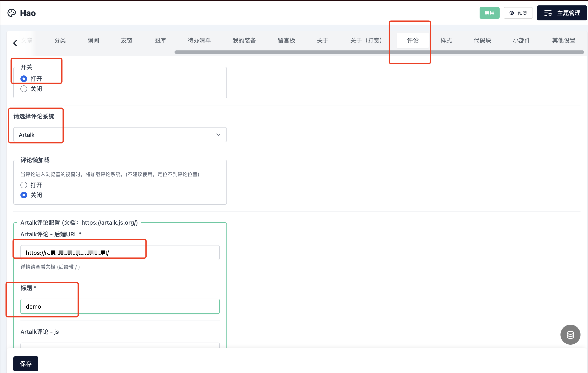Image resolution: width=588 pixels, height=373 pixels.
Task: Click the floating database icon at bottom right
Action: tap(570, 334)
